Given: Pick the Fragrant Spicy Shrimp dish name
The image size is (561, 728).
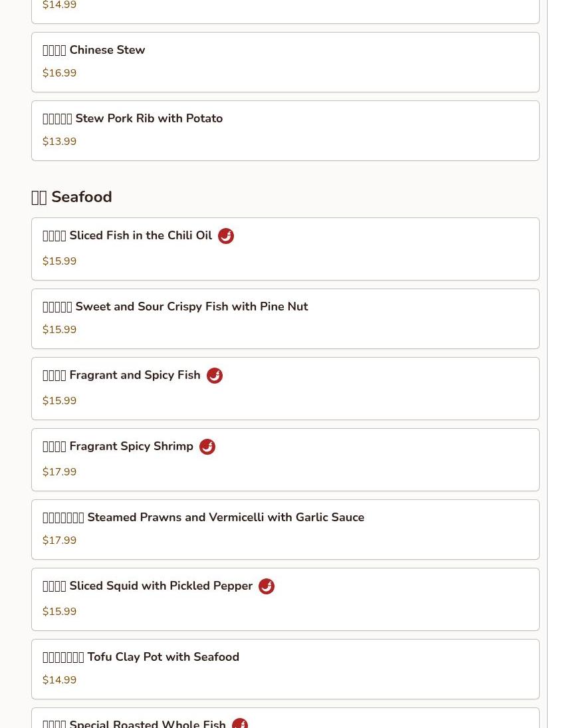Looking at the screenshot, I should pyautogui.click(x=118, y=446).
